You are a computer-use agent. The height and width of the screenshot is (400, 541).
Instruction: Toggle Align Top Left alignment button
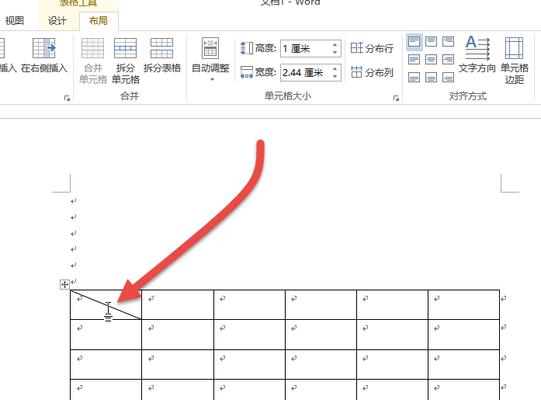pyautogui.click(x=414, y=42)
